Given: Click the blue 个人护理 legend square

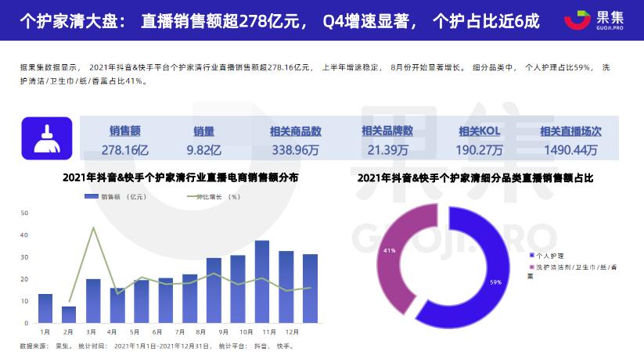Looking at the screenshot, I should [x=532, y=256].
